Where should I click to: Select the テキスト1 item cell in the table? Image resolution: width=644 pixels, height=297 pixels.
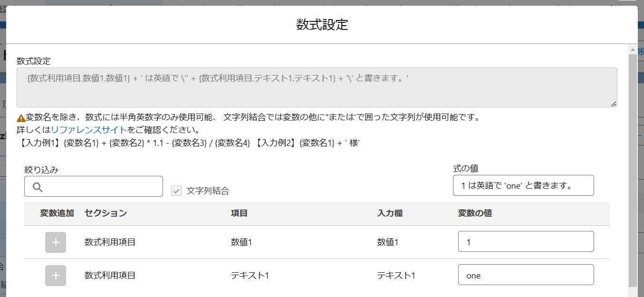tap(250, 276)
